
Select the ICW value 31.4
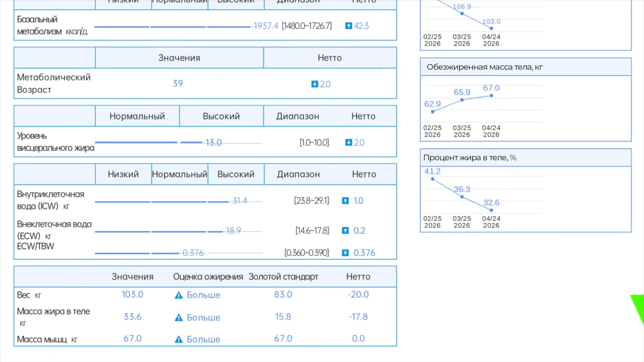coord(240,201)
